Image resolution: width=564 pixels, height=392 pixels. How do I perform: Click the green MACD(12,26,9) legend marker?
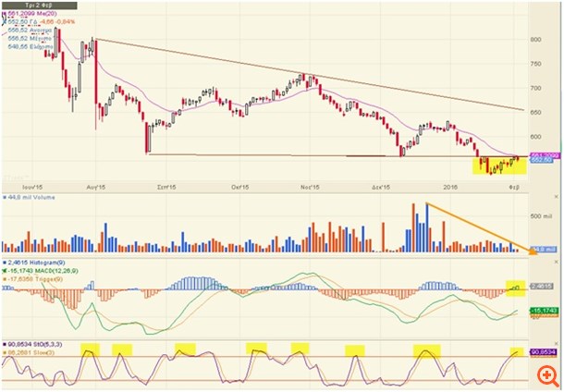tap(4, 271)
